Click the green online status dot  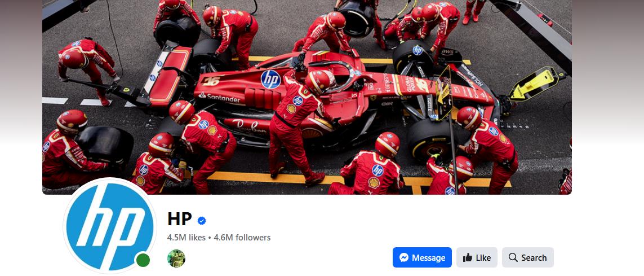coord(143,260)
